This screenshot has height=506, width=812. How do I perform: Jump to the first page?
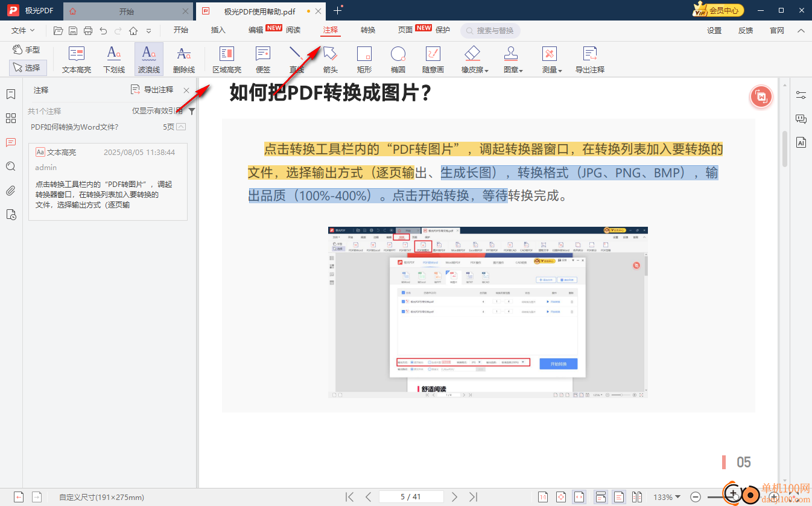[x=349, y=497]
